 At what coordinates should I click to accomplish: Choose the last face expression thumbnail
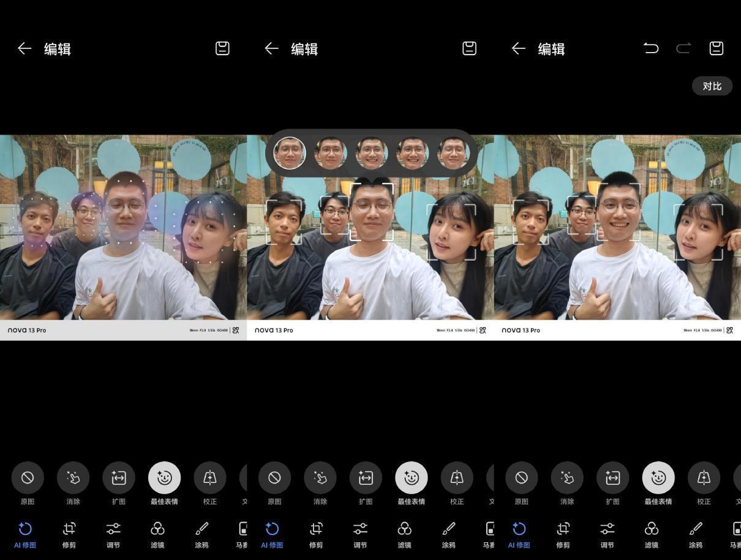click(x=453, y=153)
